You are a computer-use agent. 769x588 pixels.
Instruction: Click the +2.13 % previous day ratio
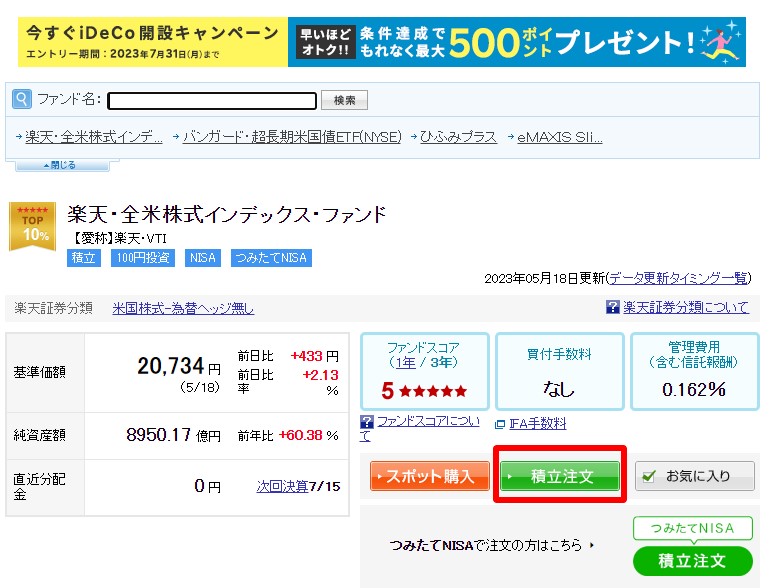tap(321, 382)
